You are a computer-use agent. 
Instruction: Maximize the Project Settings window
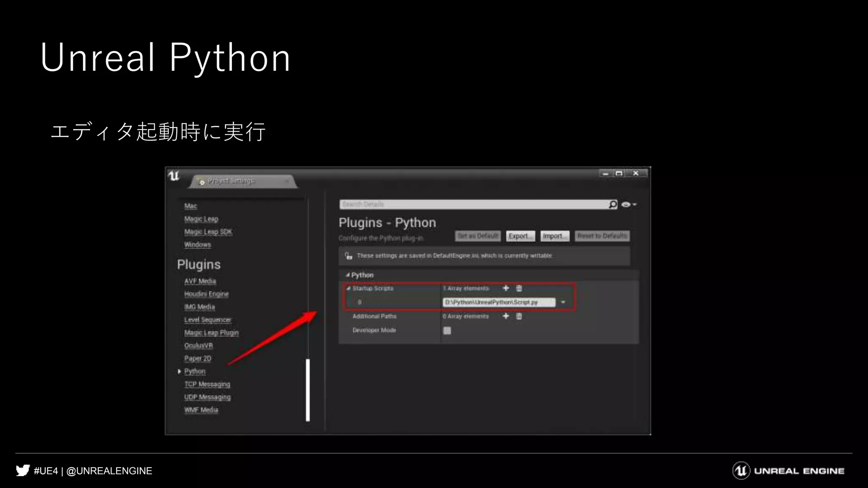pyautogui.click(x=619, y=173)
